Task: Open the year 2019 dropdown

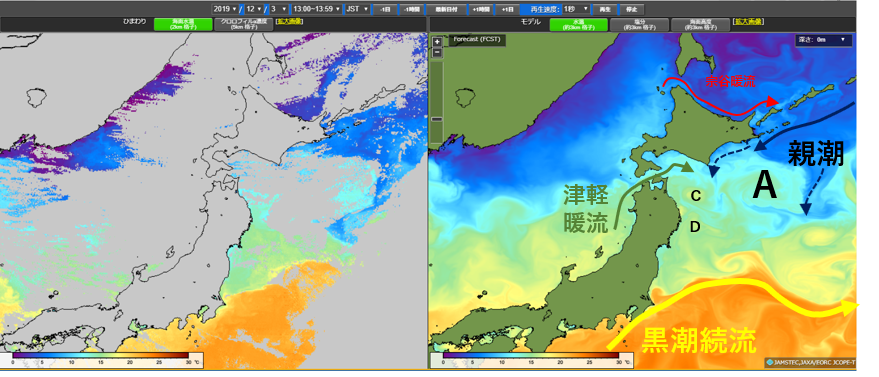Action: point(225,9)
